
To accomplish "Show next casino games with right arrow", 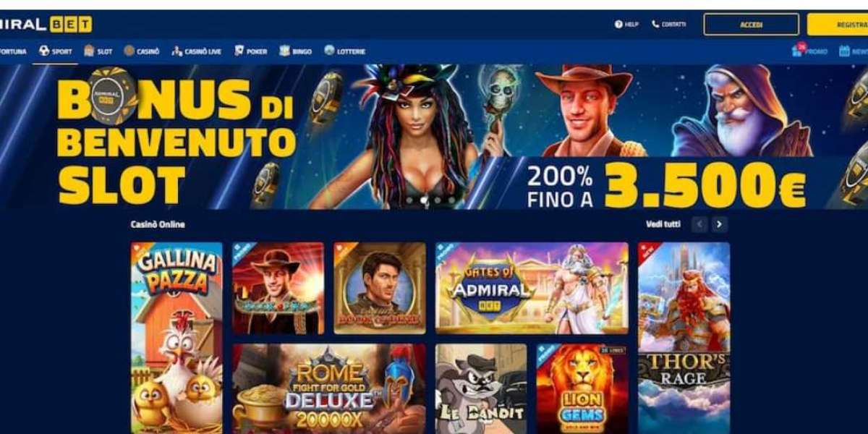I will click(719, 224).
